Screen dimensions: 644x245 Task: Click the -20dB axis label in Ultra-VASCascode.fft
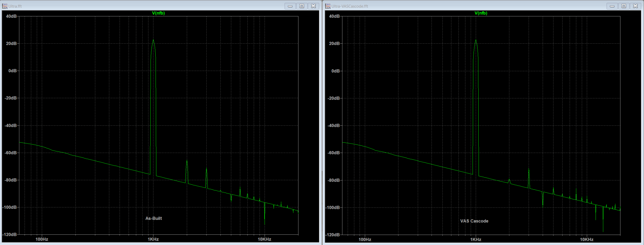click(333, 98)
